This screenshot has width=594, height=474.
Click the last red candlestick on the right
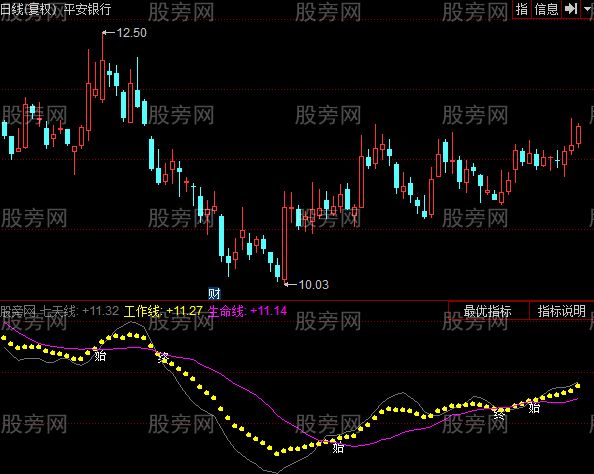578,136
